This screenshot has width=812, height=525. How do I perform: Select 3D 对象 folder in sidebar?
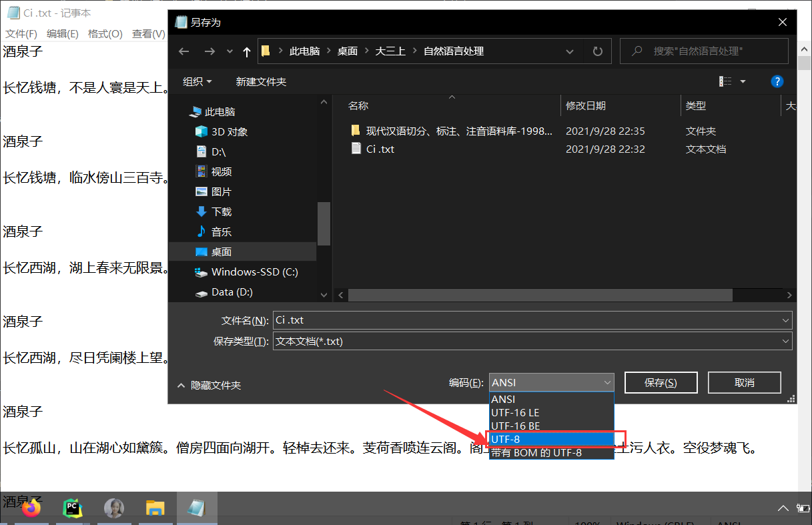pyautogui.click(x=222, y=131)
